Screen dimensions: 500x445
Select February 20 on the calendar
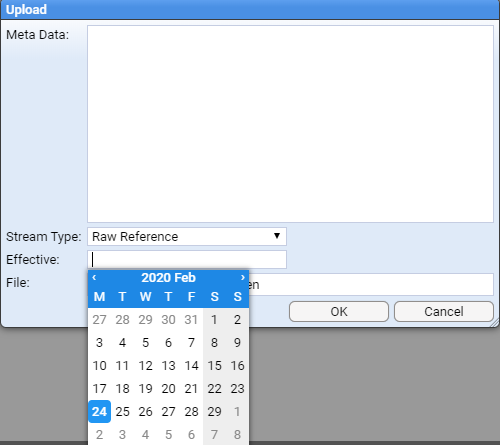click(x=168, y=389)
